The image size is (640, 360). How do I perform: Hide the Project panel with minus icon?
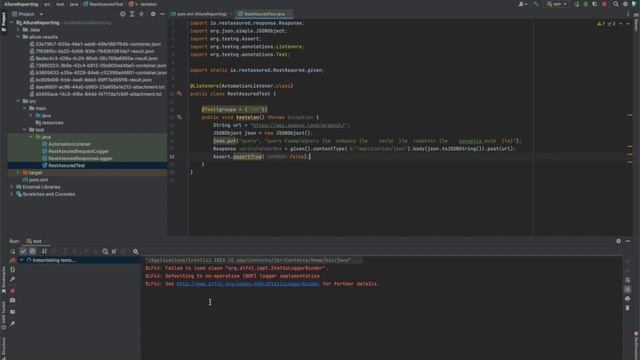pos(162,14)
